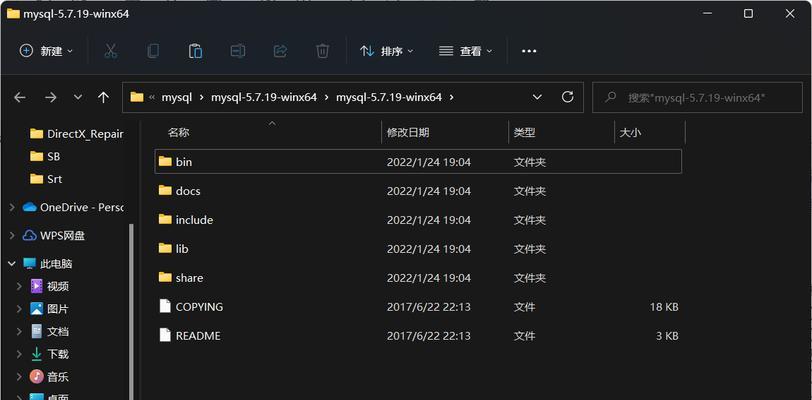Click the Share icon in toolbar
Viewport: 812px width, 400px height.
tap(280, 51)
